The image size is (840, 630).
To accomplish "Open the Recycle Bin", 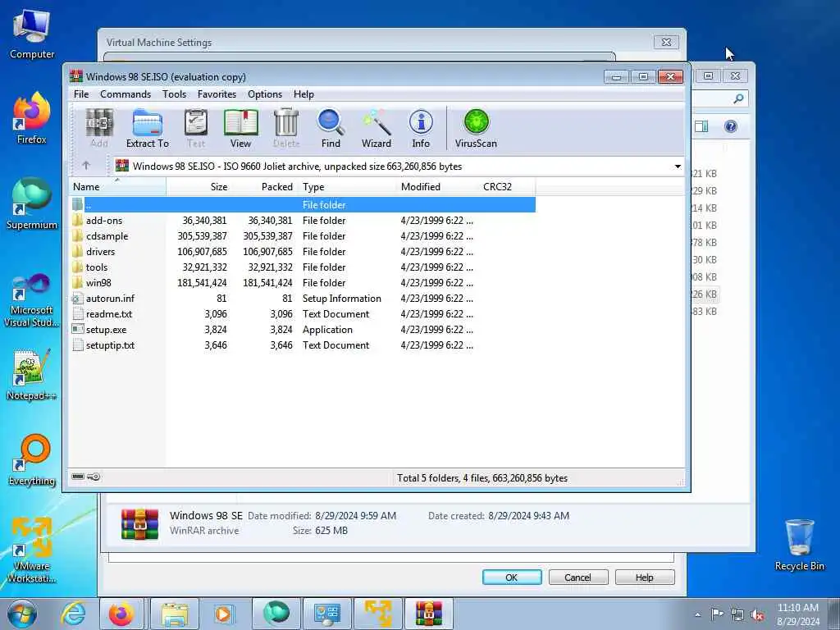I will pyautogui.click(x=799, y=545).
